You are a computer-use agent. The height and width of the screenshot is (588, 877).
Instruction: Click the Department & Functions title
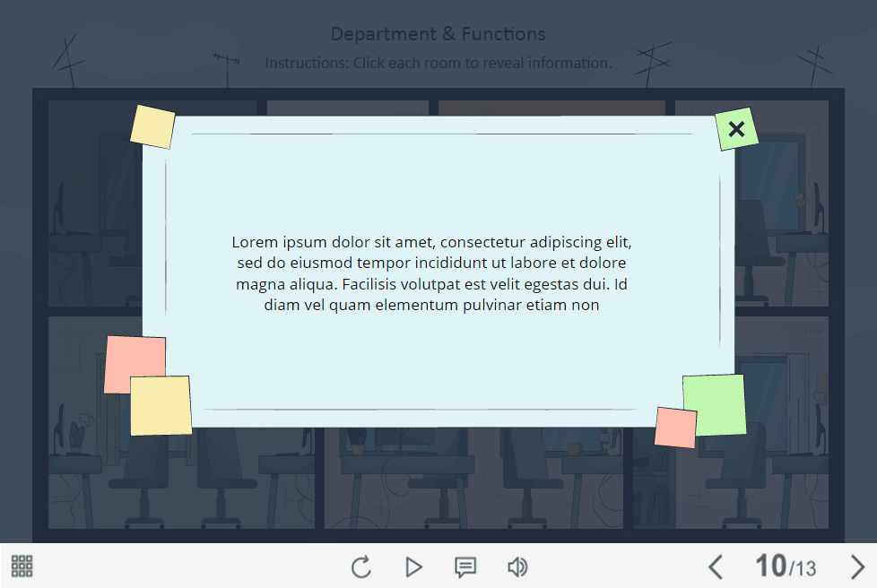coord(438,34)
